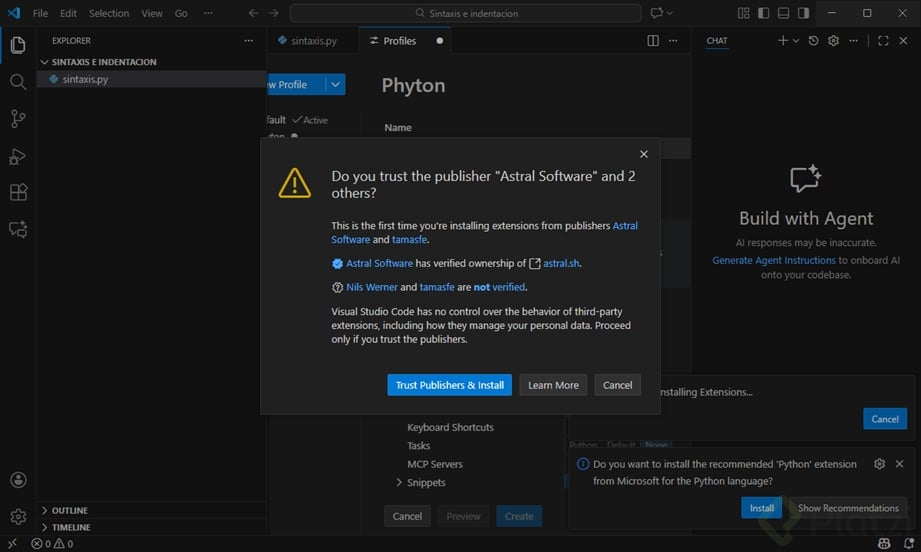921x552 pixels.
Task: Toggle the secondary side bar layout icon
Action: 804,13
